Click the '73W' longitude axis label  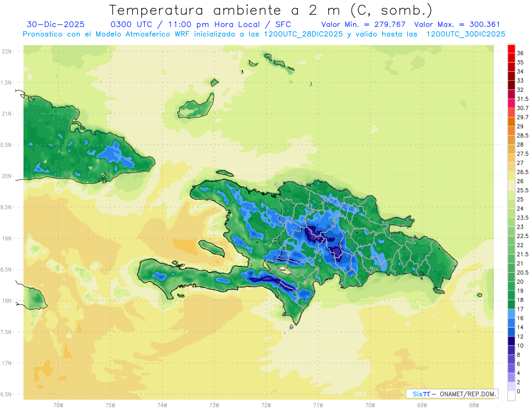214,405
